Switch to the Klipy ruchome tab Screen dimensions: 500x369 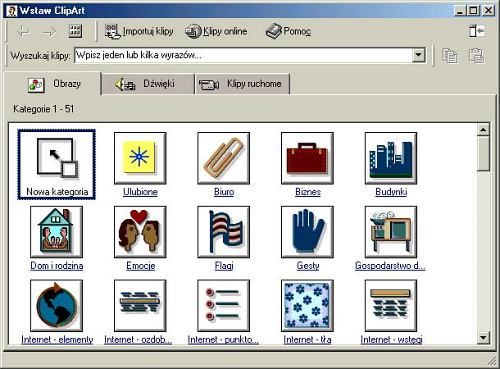(x=242, y=84)
